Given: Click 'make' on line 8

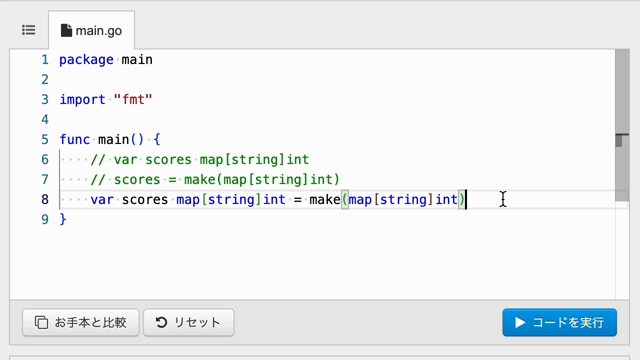Looking at the screenshot, I should click(x=324, y=200).
